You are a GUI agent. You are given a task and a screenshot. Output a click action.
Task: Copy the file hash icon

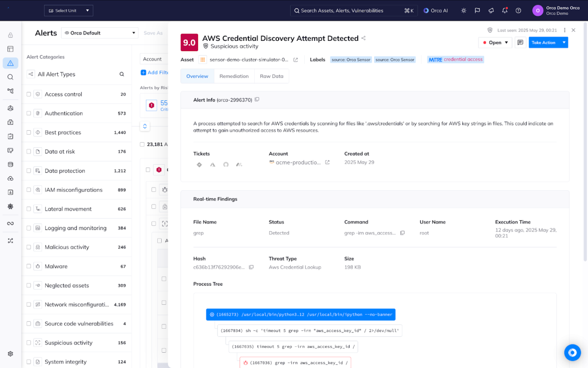pyautogui.click(x=251, y=267)
